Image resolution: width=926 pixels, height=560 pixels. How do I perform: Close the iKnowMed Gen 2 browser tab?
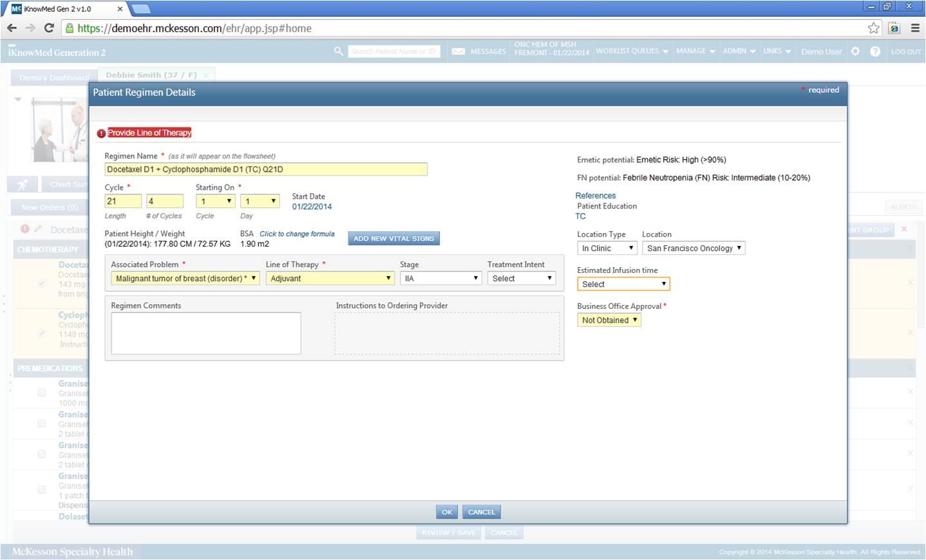[x=120, y=9]
